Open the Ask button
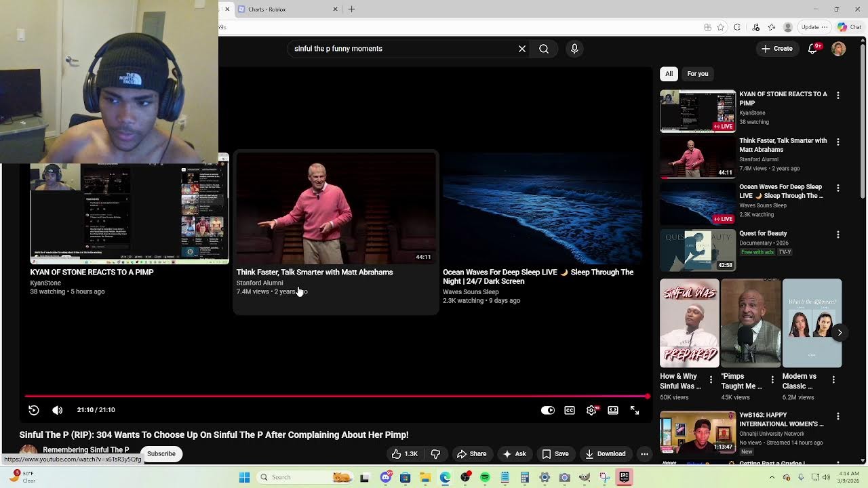 coord(514,454)
